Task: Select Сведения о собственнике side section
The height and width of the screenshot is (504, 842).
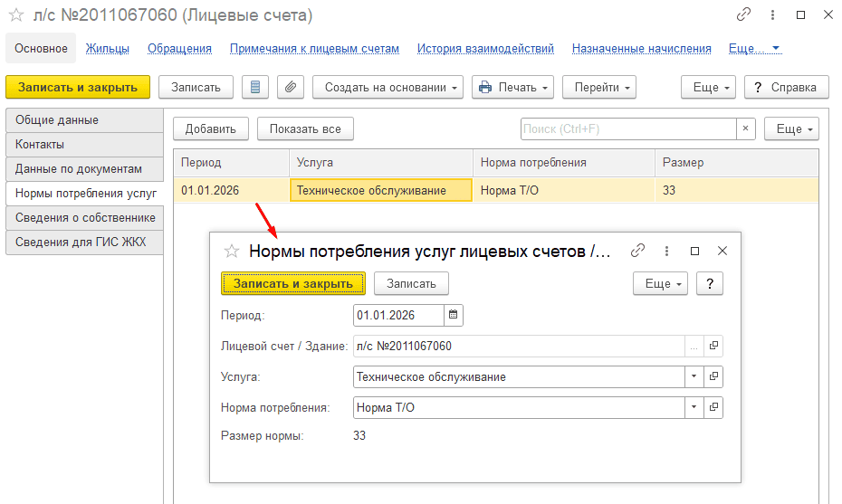Action: [x=85, y=217]
